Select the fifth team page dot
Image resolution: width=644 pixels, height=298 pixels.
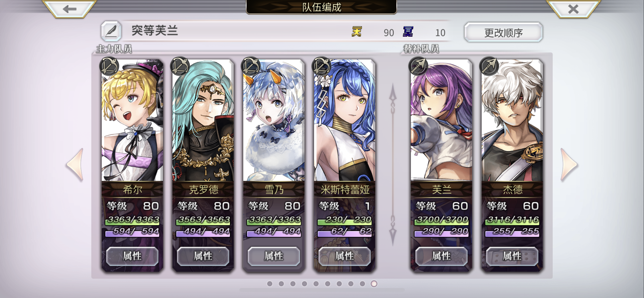point(316,283)
